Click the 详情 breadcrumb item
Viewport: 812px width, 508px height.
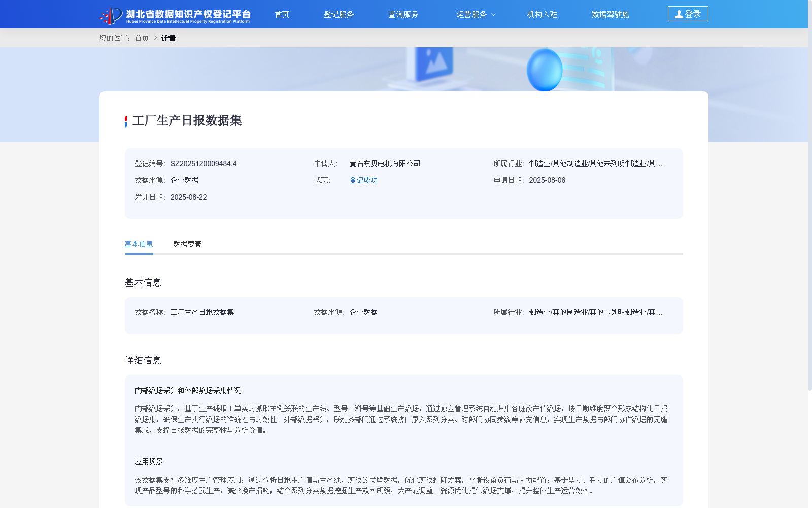[168, 38]
